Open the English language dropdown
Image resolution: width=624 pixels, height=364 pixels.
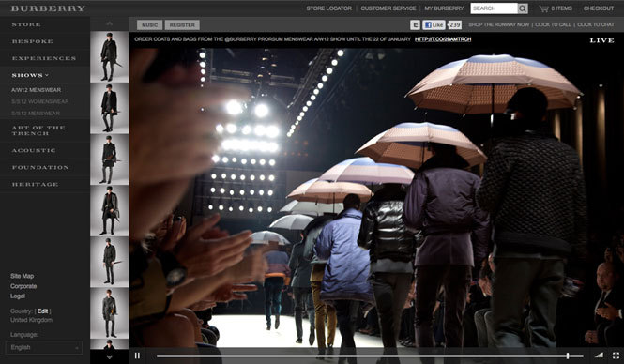(x=44, y=348)
